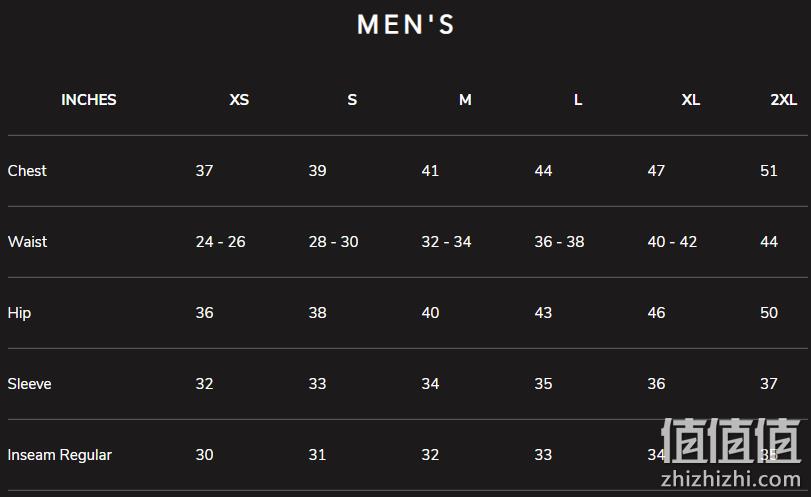
Task: Select the Inseam Regular row label
Action: point(59,455)
